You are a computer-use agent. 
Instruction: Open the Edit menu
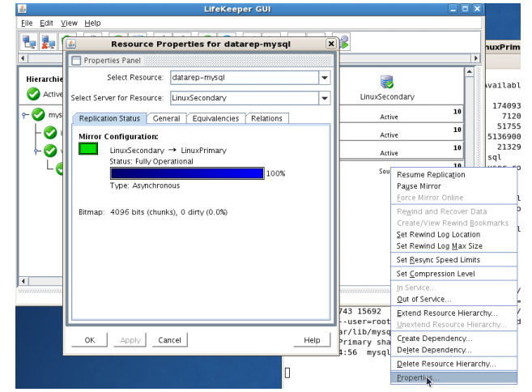[46, 23]
